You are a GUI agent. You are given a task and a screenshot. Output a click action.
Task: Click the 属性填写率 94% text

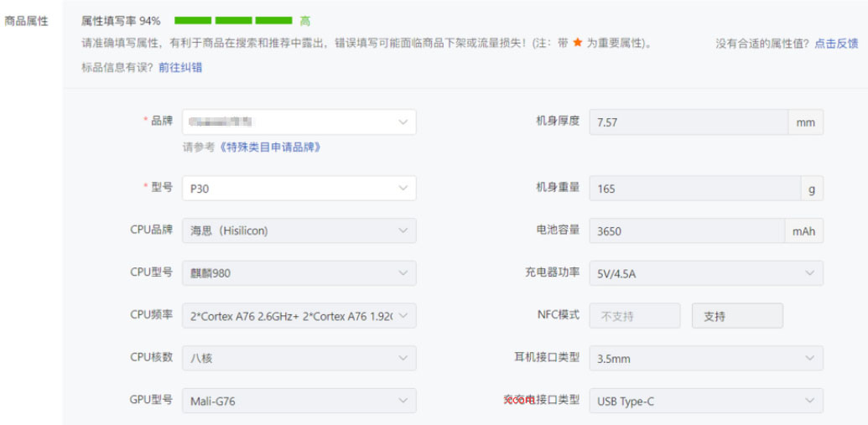tap(121, 21)
